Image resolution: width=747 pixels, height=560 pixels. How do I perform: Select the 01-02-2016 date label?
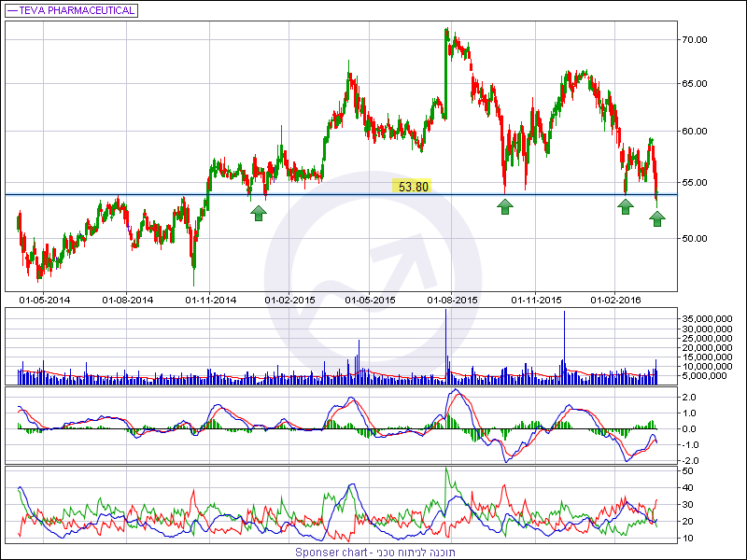tap(613, 300)
